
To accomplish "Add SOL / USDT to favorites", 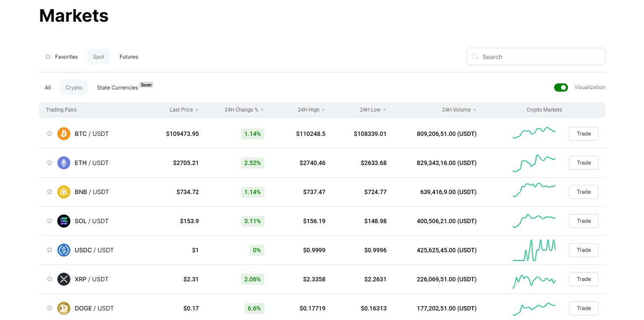I will [50, 221].
